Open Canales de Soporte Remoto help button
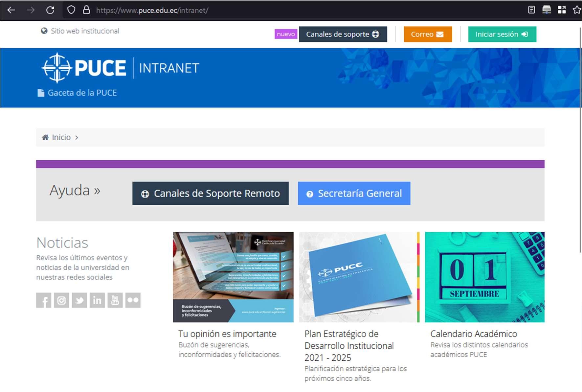 (x=211, y=193)
